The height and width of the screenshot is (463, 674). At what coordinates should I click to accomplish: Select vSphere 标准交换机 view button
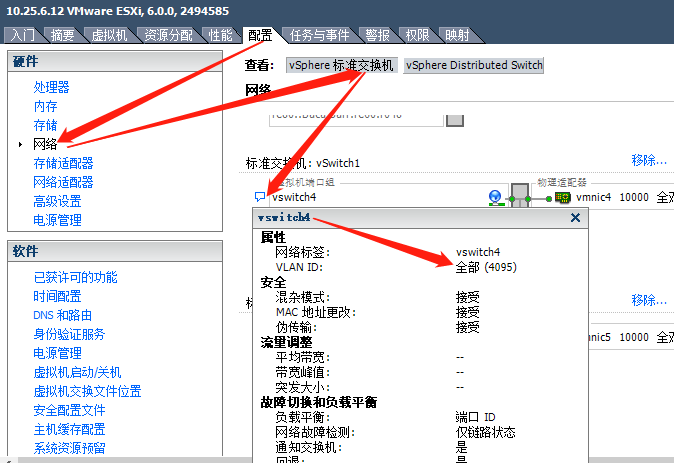(x=341, y=65)
